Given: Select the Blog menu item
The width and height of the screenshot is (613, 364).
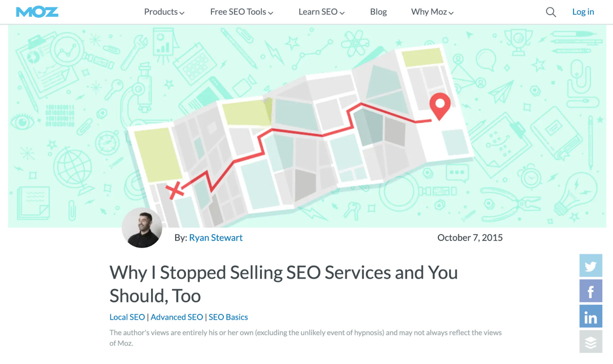Looking at the screenshot, I should point(378,12).
